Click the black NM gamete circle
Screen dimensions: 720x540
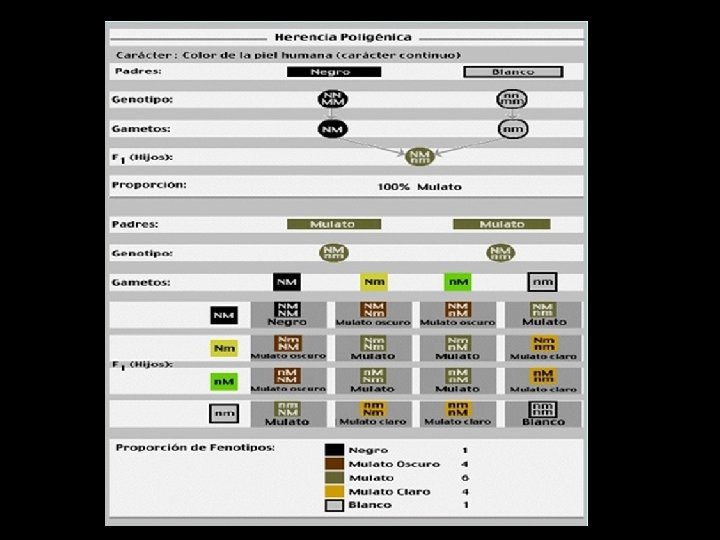(x=332, y=129)
